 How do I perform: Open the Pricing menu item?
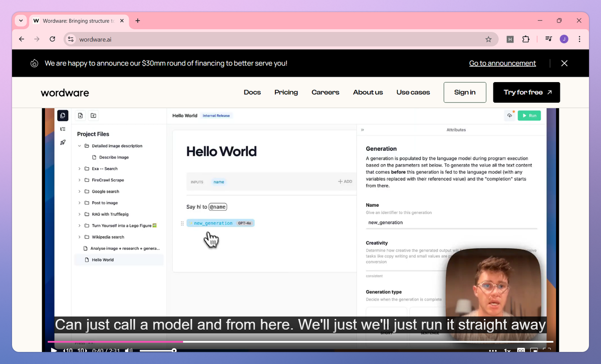pos(286,92)
